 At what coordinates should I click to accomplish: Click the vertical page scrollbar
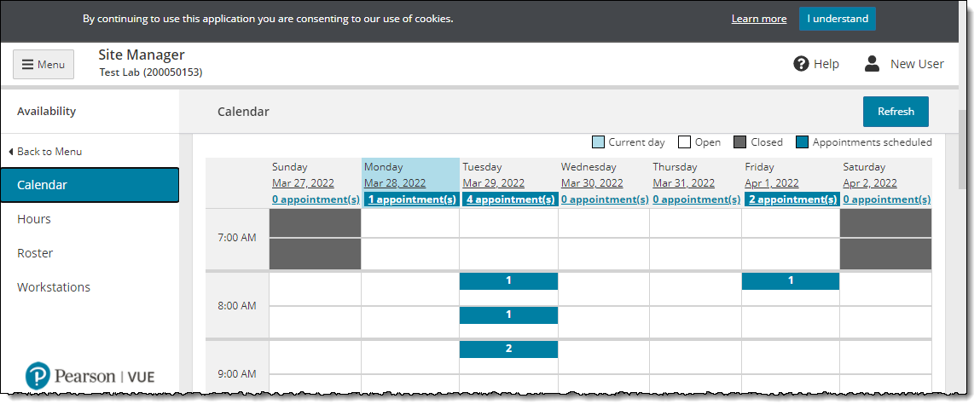point(963,149)
